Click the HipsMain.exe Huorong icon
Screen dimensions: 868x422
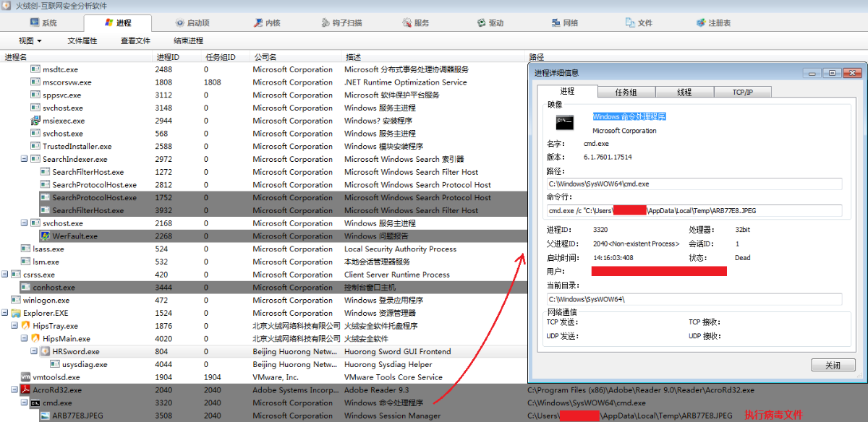tap(35, 339)
